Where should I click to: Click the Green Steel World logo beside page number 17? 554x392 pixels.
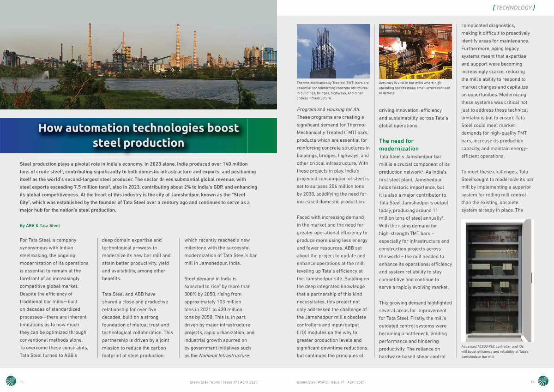click(x=543, y=381)
